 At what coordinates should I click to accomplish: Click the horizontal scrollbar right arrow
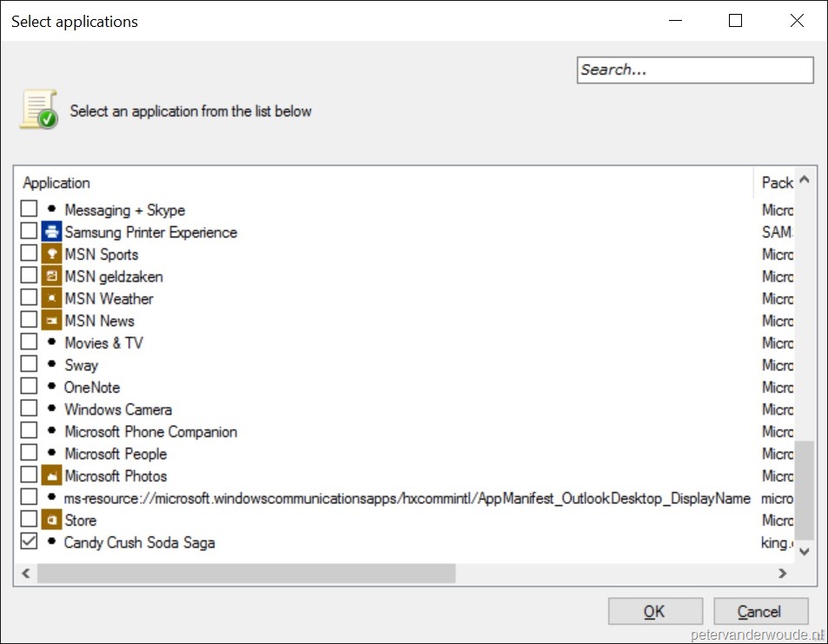click(783, 574)
